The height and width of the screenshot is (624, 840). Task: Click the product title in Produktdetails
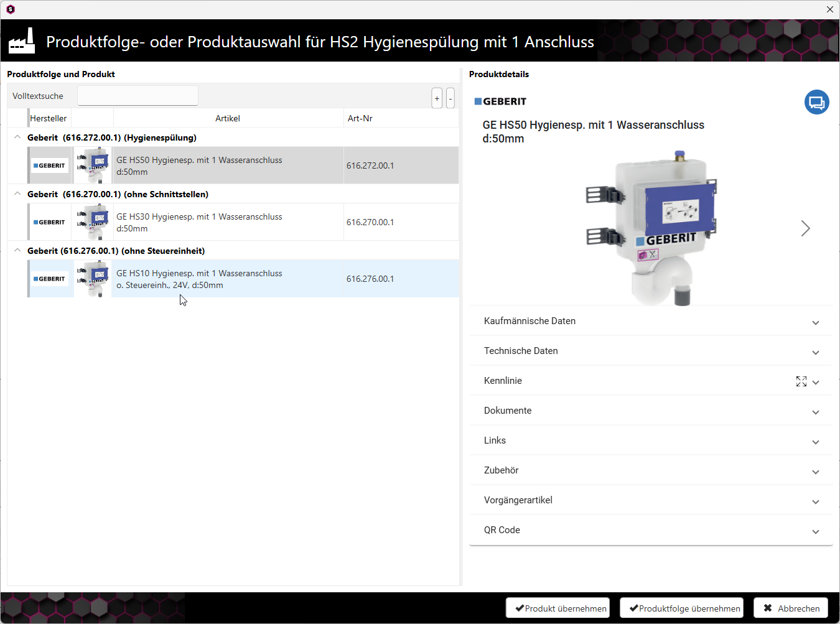(x=594, y=131)
